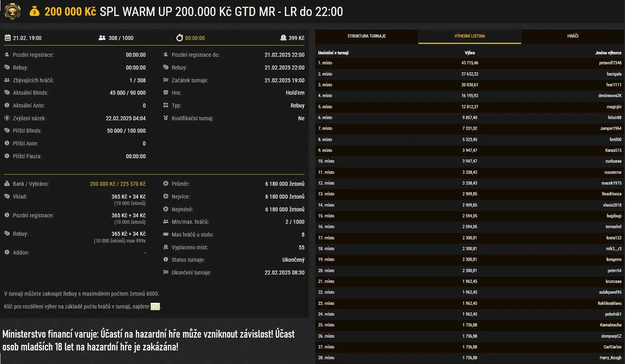625x364 pixels.
Task: Click the table icon beside Max hráčů u stolu
Action: click(x=166, y=235)
